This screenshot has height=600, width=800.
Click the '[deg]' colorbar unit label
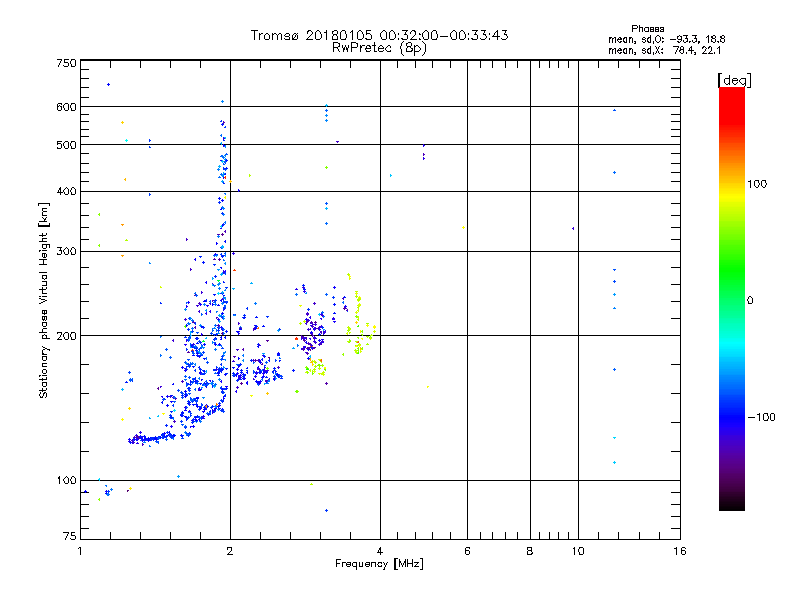[734, 81]
